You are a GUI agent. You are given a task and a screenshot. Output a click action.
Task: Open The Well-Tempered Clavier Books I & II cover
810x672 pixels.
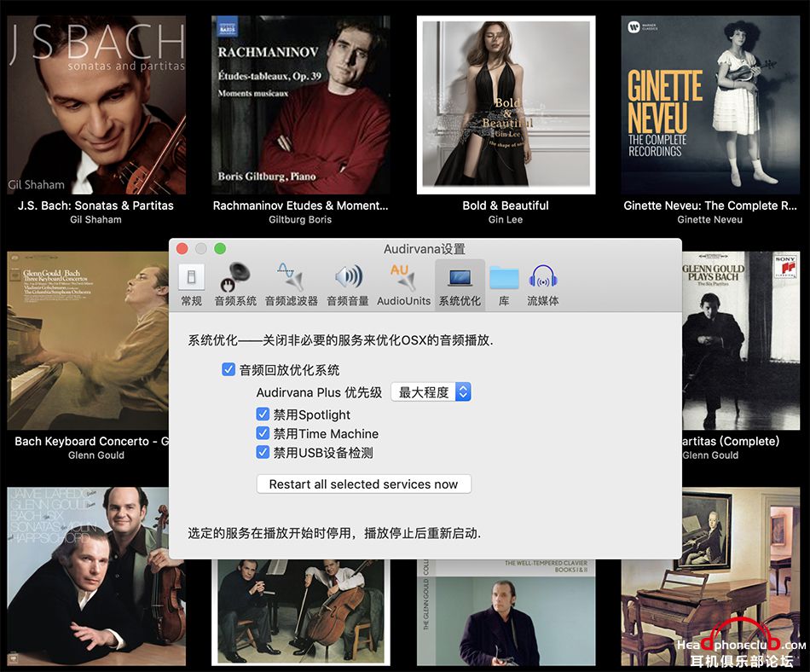pyautogui.click(x=506, y=612)
